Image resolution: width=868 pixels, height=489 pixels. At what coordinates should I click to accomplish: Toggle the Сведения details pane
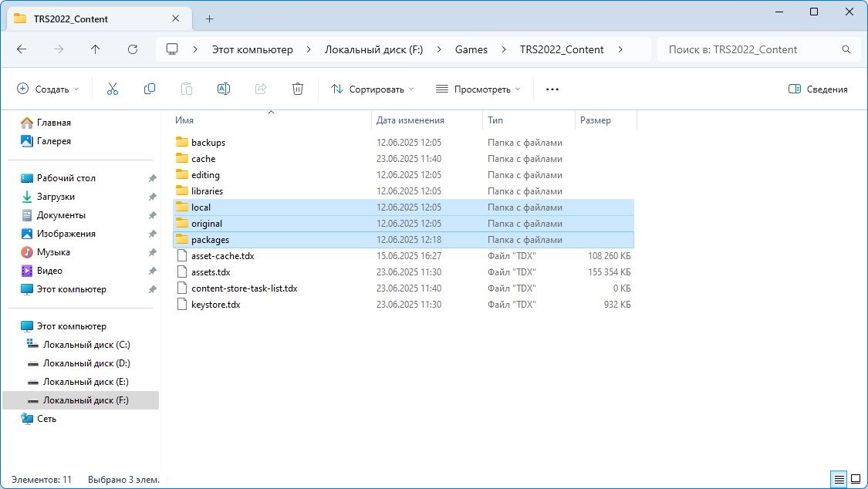(818, 89)
